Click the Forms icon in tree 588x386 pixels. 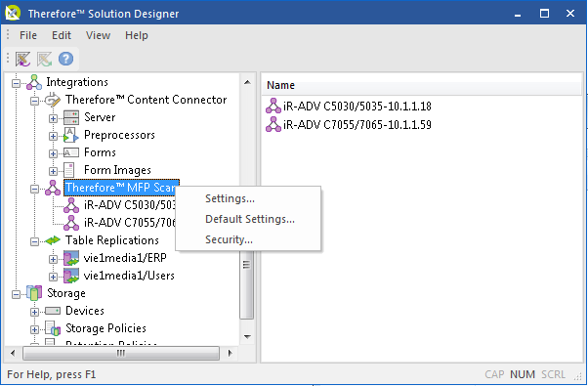71,152
